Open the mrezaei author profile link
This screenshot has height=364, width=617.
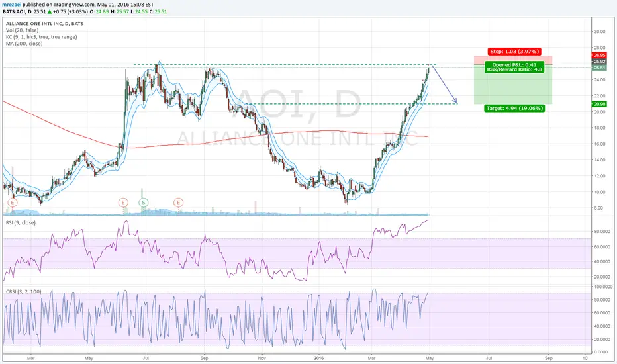coord(13,5)
